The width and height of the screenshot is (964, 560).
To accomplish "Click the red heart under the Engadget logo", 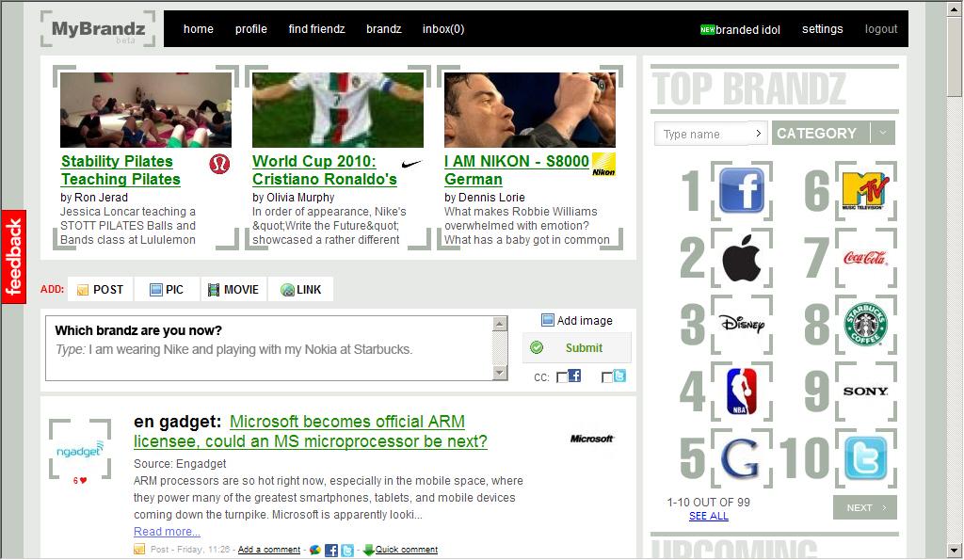I will click(x=83, y=481).
